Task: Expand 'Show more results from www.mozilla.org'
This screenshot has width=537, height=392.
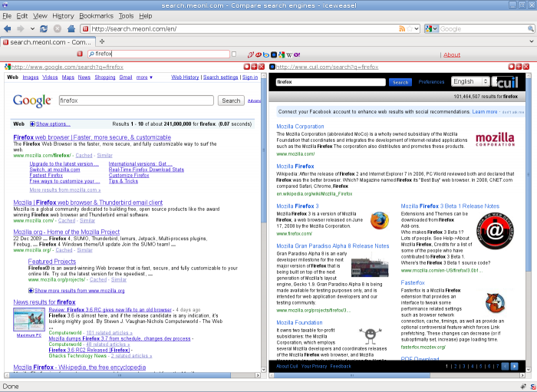Action: (x=77, y=291)
